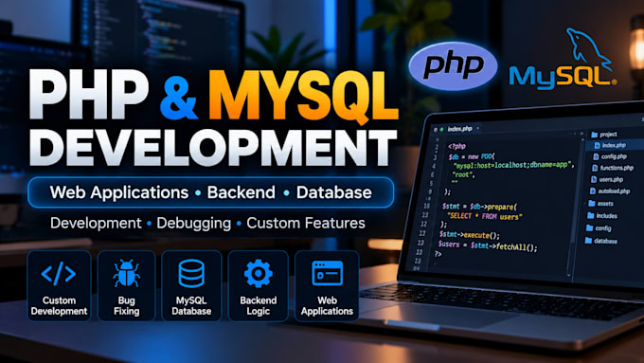This screenshot has width=644, height=363.
Task: Click the "$stmt->execute();" code line
Action: point(470,235)
